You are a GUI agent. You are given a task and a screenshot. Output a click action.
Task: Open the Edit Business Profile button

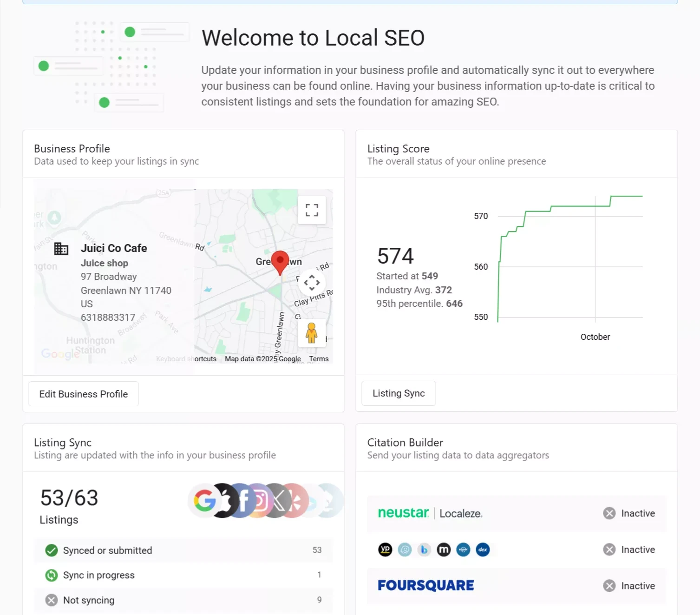[x=84, y=394]
